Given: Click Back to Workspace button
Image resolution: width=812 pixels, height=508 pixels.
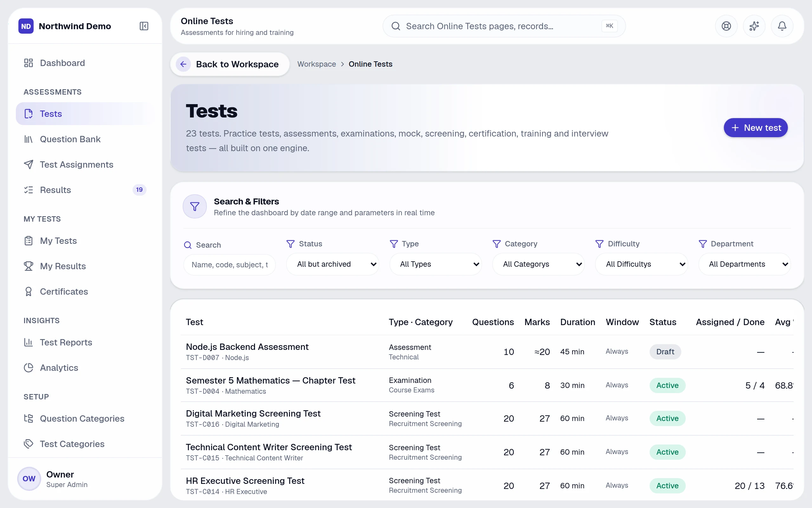Looking at the screenshot, I should point(230,64).
